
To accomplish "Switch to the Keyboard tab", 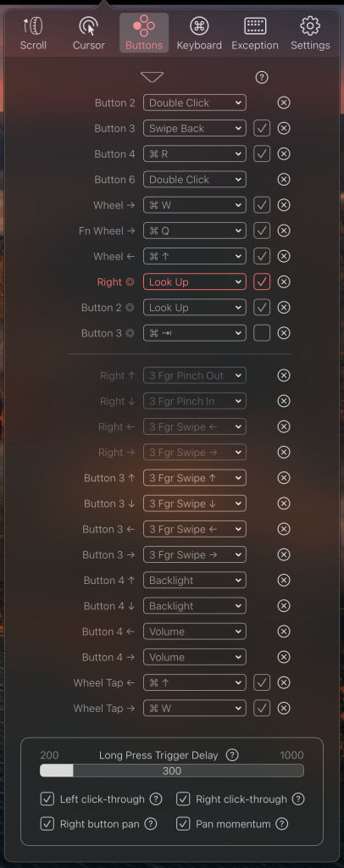I will point(199,34).
